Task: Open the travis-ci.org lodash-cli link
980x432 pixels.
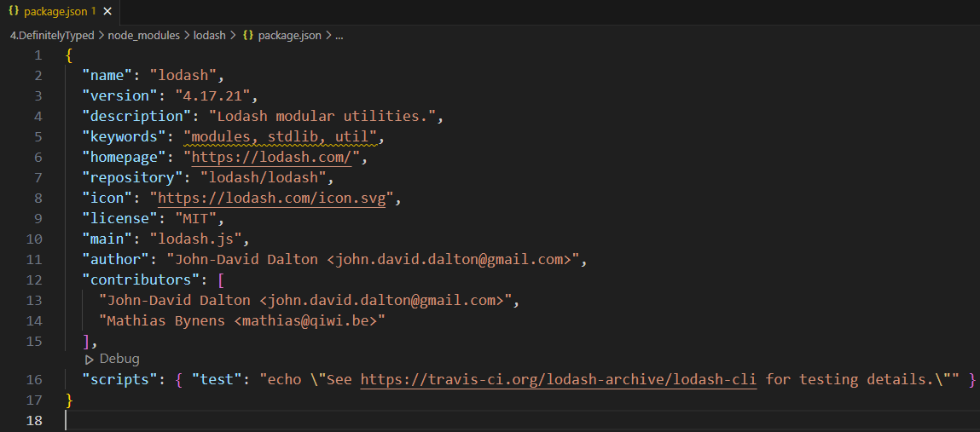Action: 559,379
